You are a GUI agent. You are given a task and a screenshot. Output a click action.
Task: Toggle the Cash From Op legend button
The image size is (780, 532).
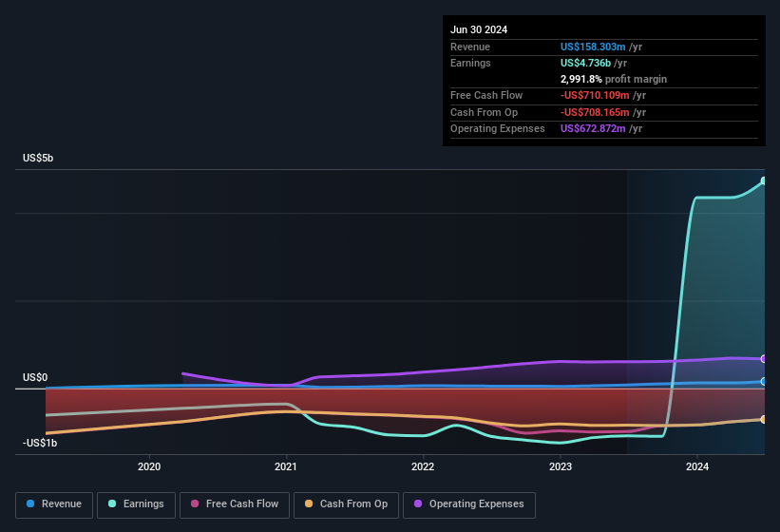pos(346,505)
